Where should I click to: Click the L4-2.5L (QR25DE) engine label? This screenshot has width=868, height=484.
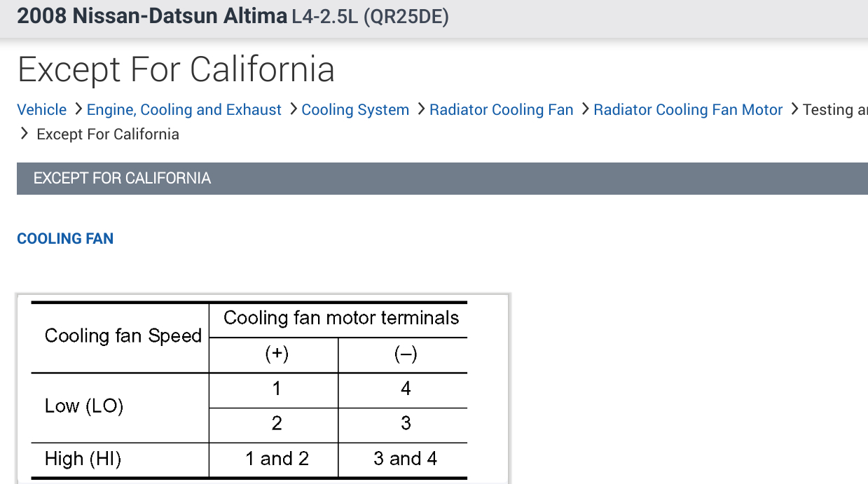[370, 17]
